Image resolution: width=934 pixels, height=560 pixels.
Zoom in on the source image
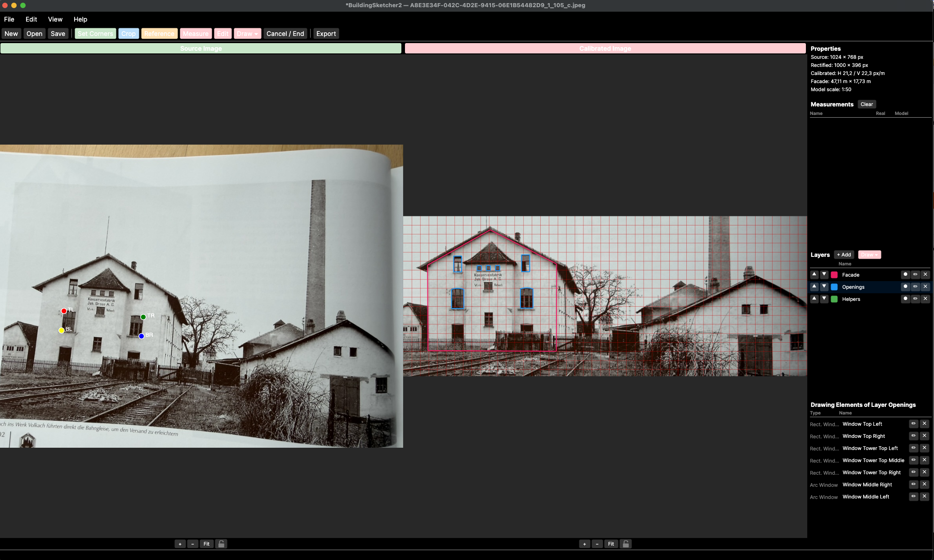pyautogui.click(x=180, y=544)
